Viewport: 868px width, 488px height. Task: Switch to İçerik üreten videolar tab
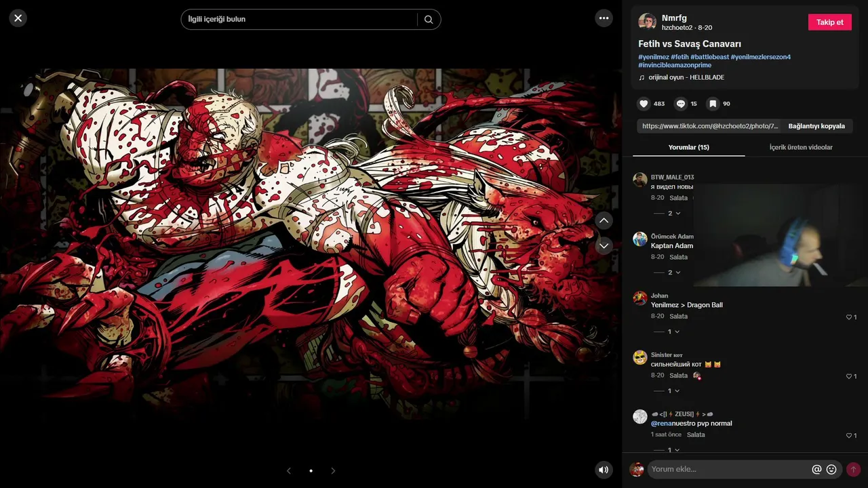click(x=801, y=147)
